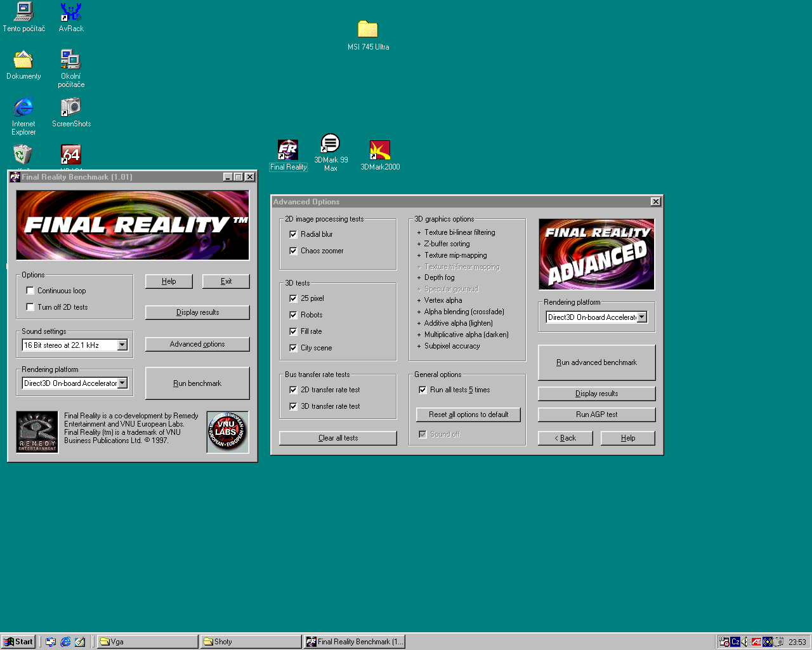Toggle the City scene 3D test
812x650 pixels.
[x=293, y=348]
